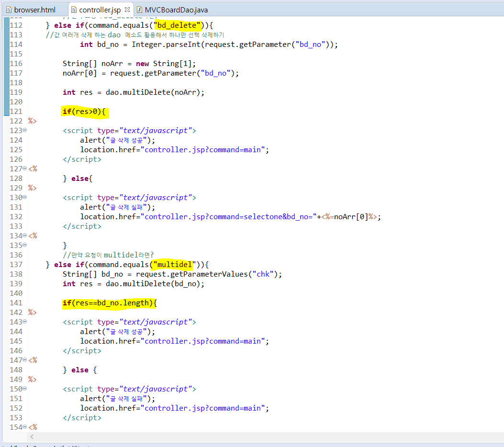This screenshot has width=504, height=447.
Task: Collapse the fold marker at line 127
Action: [25, 168]
